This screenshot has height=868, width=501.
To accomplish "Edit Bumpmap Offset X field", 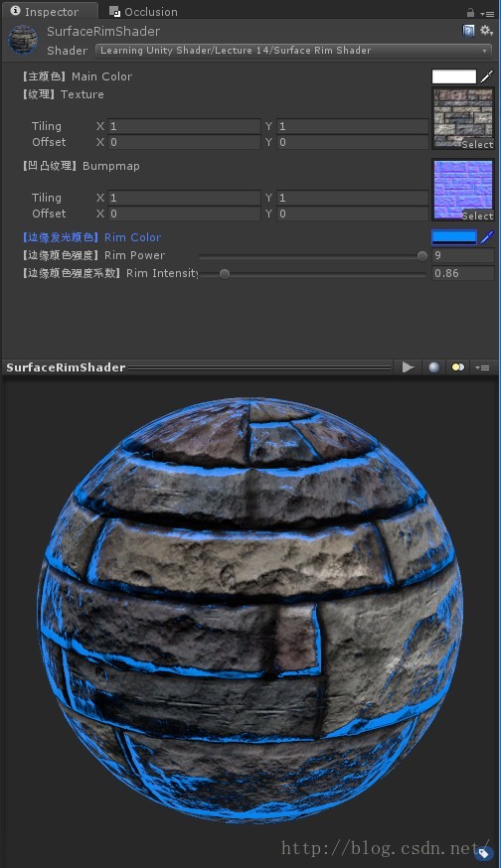I will click(x=184, y=214).
